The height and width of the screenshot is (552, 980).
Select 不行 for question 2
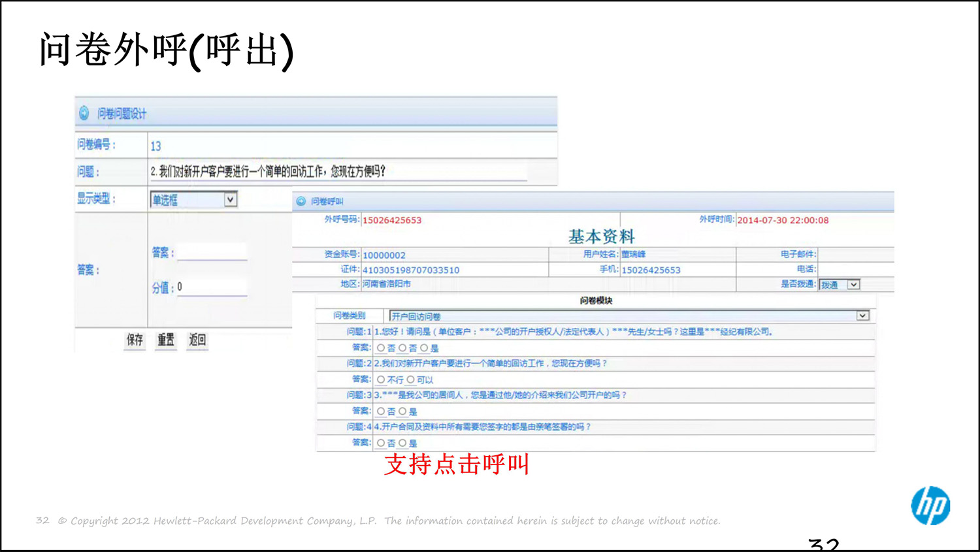tap(381, 380)
